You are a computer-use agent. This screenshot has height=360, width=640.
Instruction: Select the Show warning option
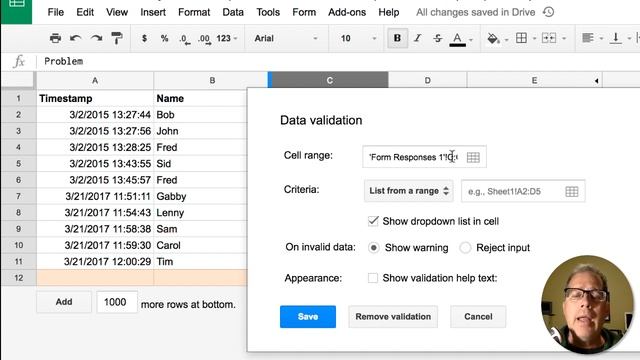(373, 248)
